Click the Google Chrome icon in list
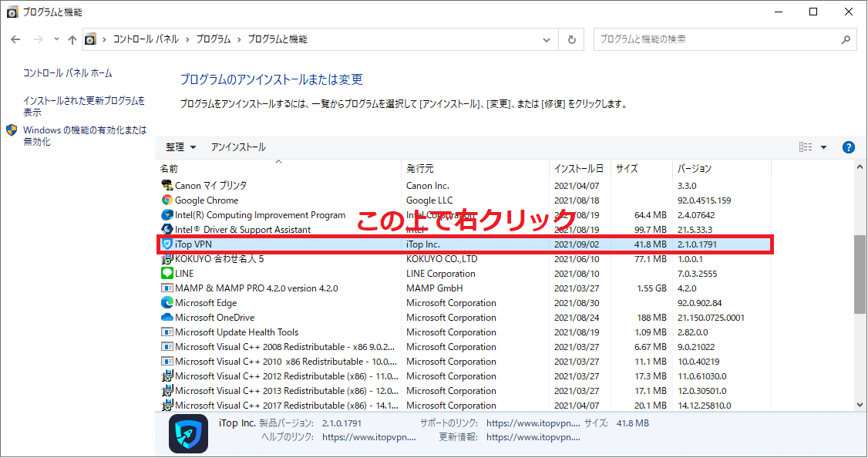The image size is (868, 458). [x=167, y=200]
